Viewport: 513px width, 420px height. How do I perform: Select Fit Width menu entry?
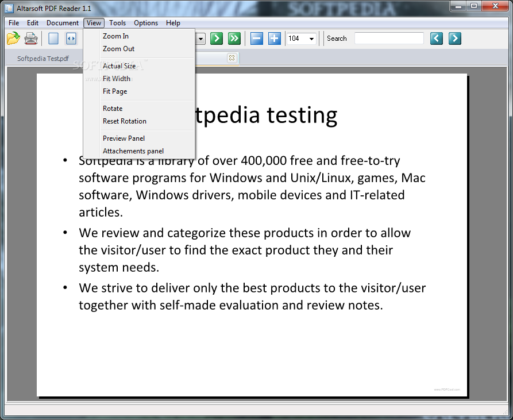[140, 79]
